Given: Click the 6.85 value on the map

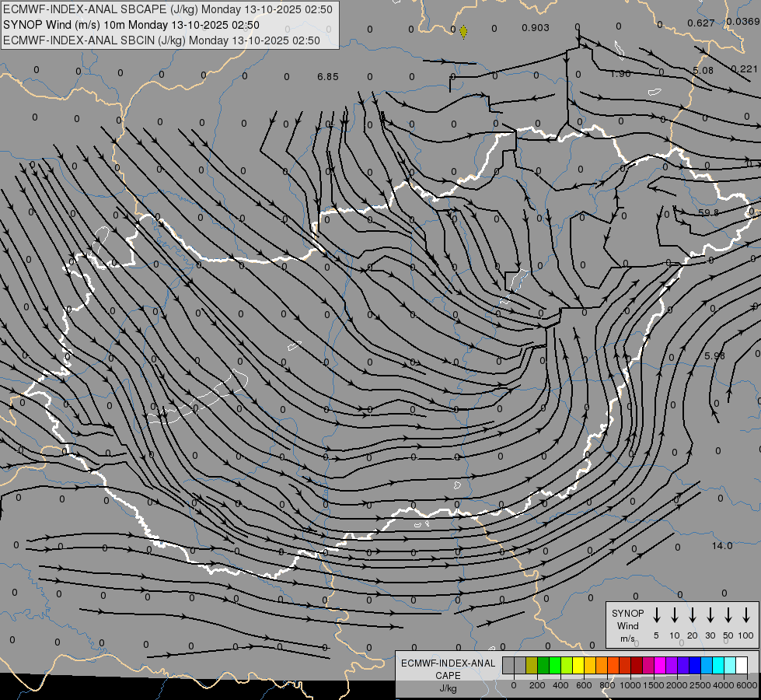Looking at the screenshot, I should point(327,77).
